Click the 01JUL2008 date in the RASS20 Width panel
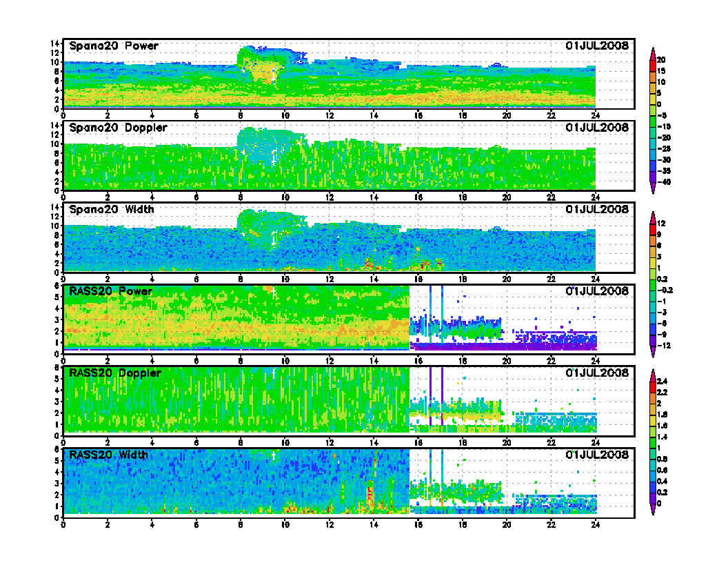This screenshot has height=563, width=728. click(597, 455)
